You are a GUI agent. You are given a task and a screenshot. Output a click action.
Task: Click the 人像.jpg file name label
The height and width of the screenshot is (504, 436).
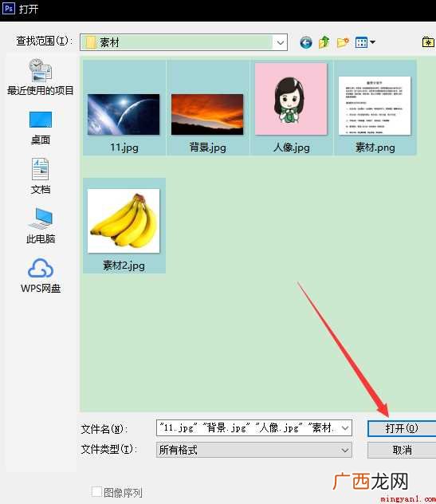tap(292, 148)
